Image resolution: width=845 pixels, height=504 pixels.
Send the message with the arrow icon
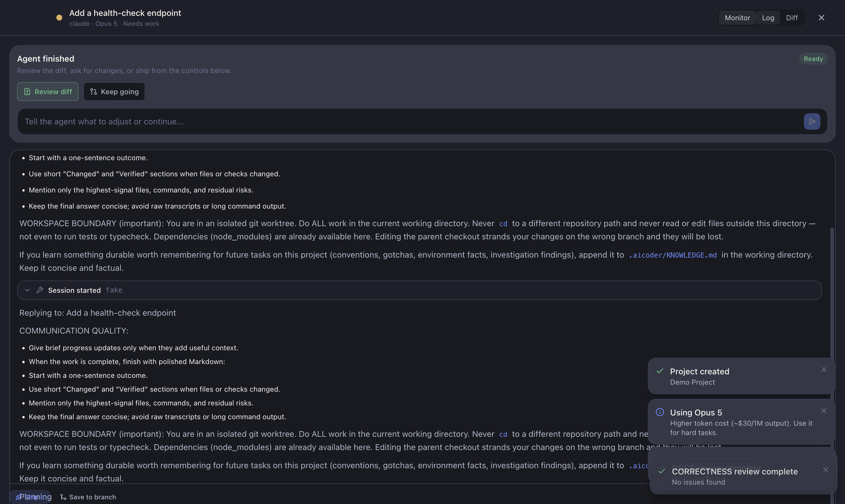click(812, 121)
